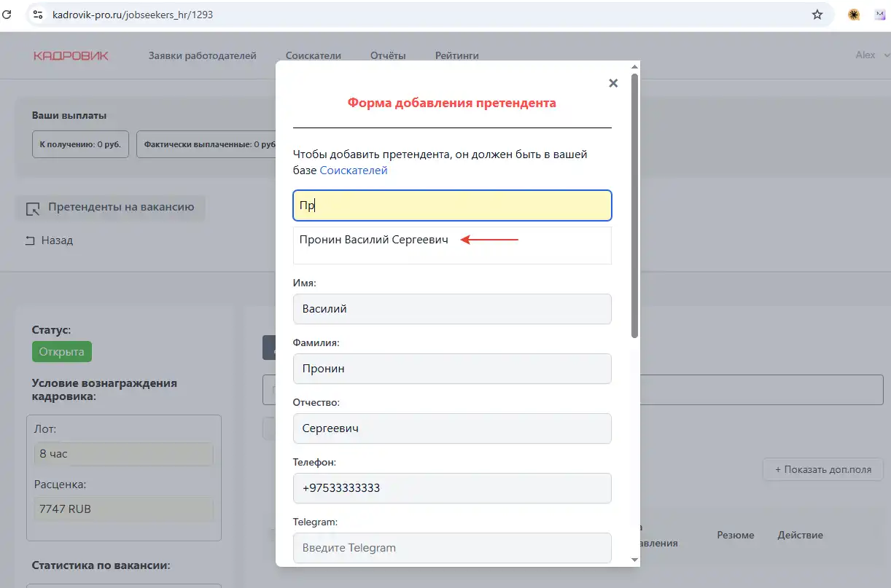This screenshot has height=588, width=891.
Task: Focus the Telegram input field
Action: [452, 548]
